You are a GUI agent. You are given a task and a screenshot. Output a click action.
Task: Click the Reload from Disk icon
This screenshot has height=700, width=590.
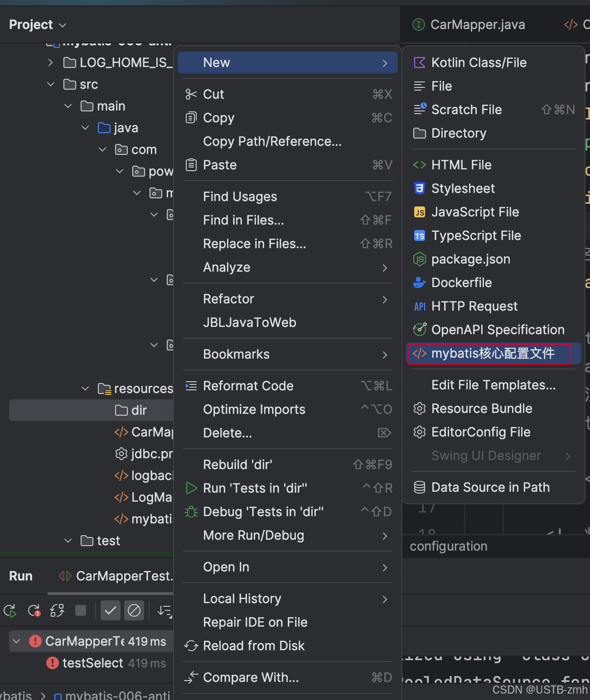point(191,646)
